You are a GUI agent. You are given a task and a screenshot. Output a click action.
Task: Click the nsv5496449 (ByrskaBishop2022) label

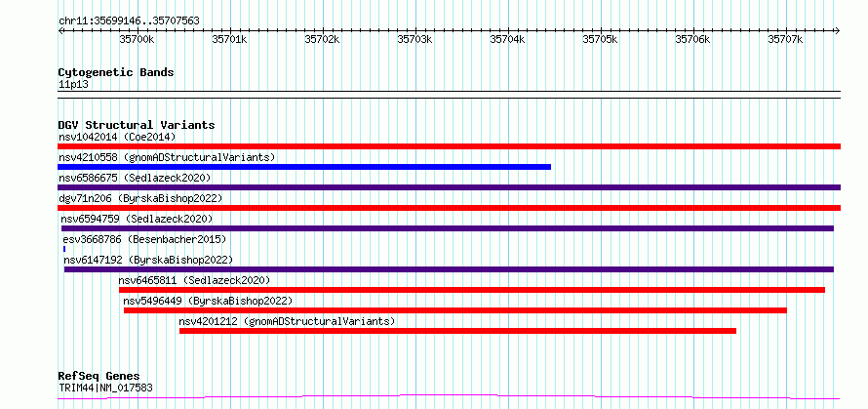coord(208,301)
